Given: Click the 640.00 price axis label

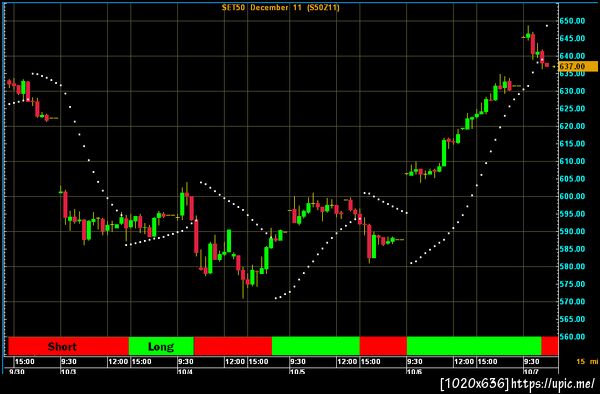Looking at the screenshot, I should tap(572, 56).
